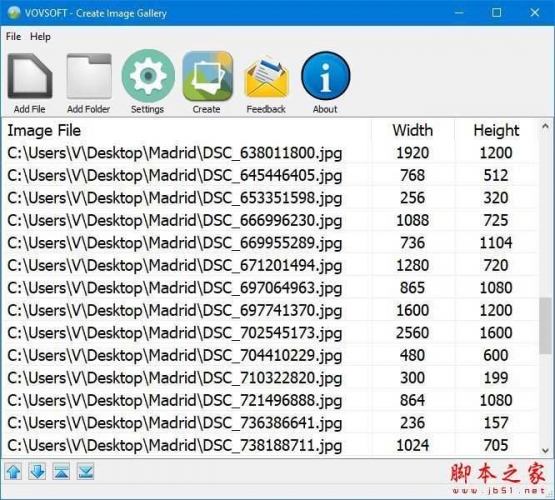The width and height of the screenshot is (555, 500).
Task: Click the vertical scrollbar thumb
Action: point(545,326)
